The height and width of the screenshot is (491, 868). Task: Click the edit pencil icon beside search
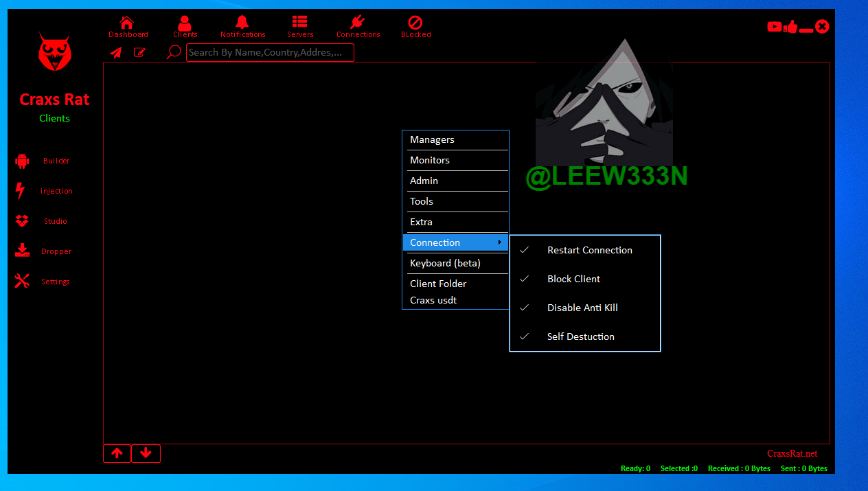click(x=139, y=52)
